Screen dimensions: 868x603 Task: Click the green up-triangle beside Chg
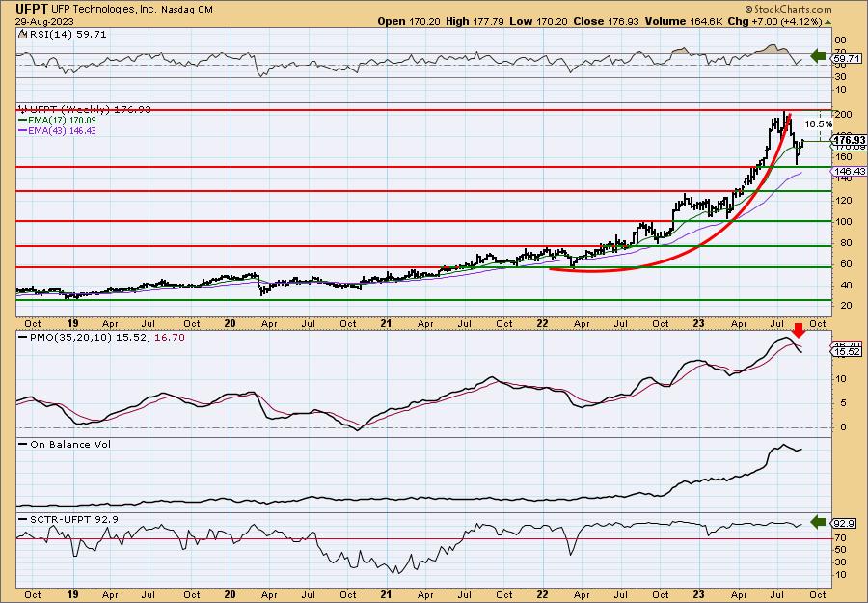(827, 22)
